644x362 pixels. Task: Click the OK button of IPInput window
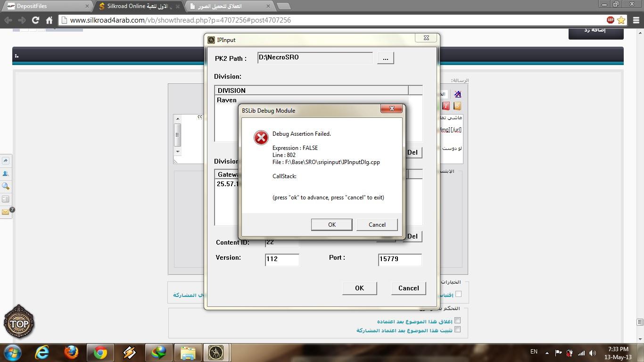[x=359, y=288]
